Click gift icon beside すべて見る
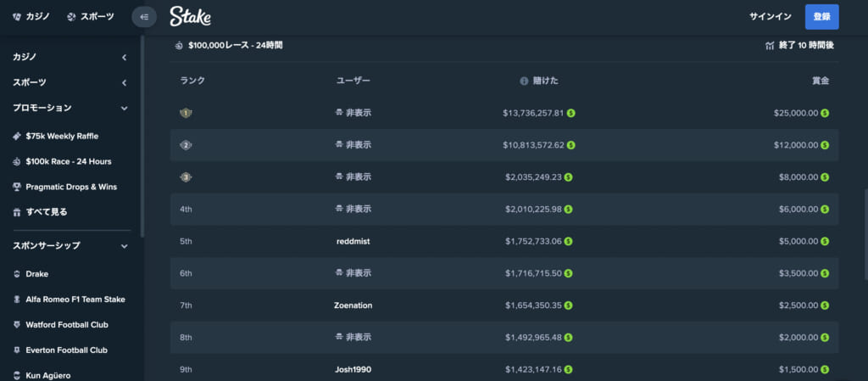Image resolution: width=868 pixels, height=381 pixels. pyautogui.click(x=17, y=212)
